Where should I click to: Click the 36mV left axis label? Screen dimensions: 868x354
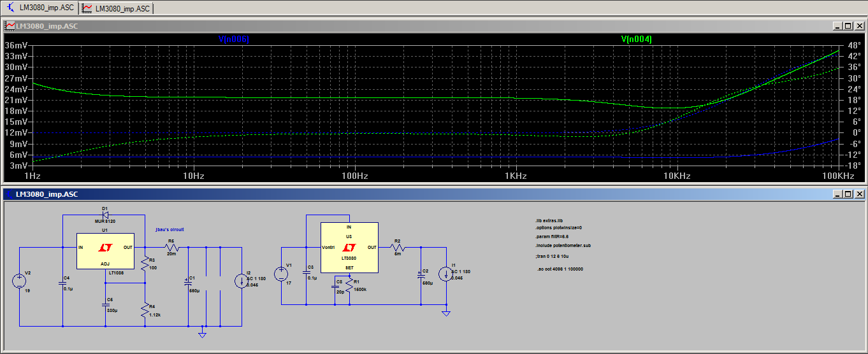click(x=16, y=45)
